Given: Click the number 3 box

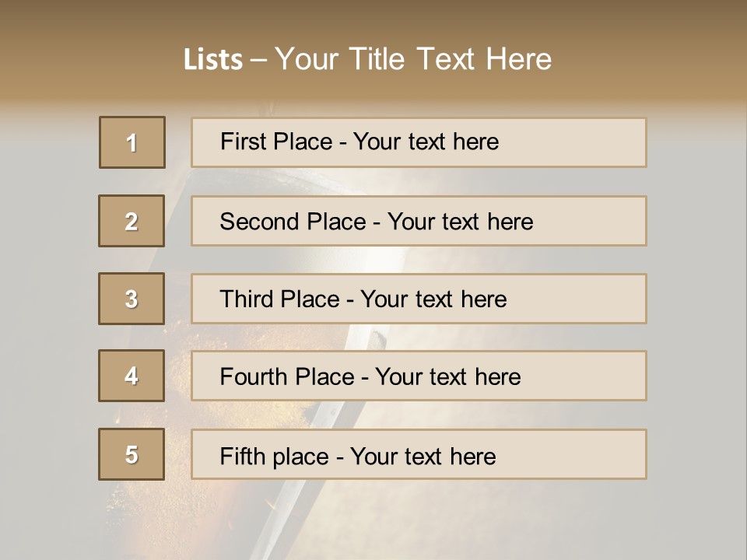Looking at the screenshot, I should [x=132, y=299].
